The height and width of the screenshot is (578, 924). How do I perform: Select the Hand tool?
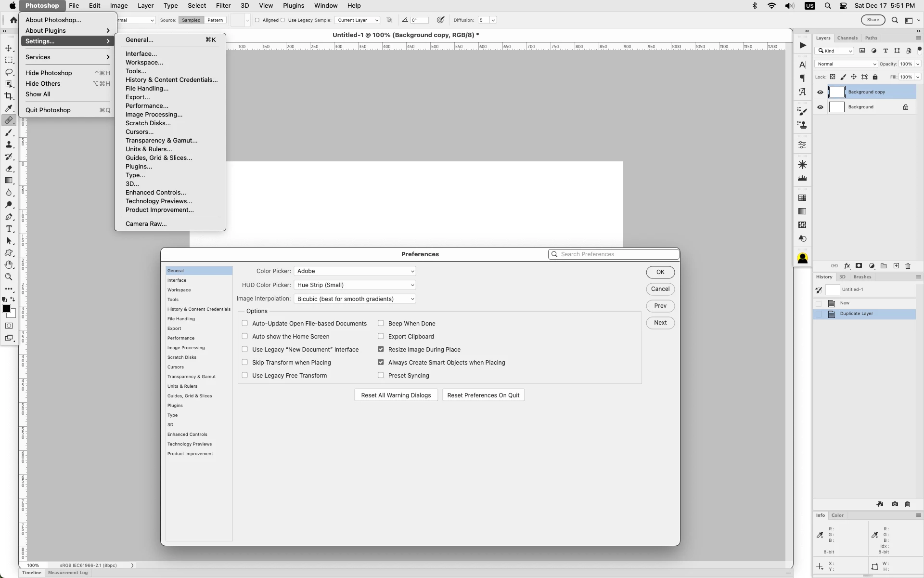pyautogui.click(x=9, y=265)
